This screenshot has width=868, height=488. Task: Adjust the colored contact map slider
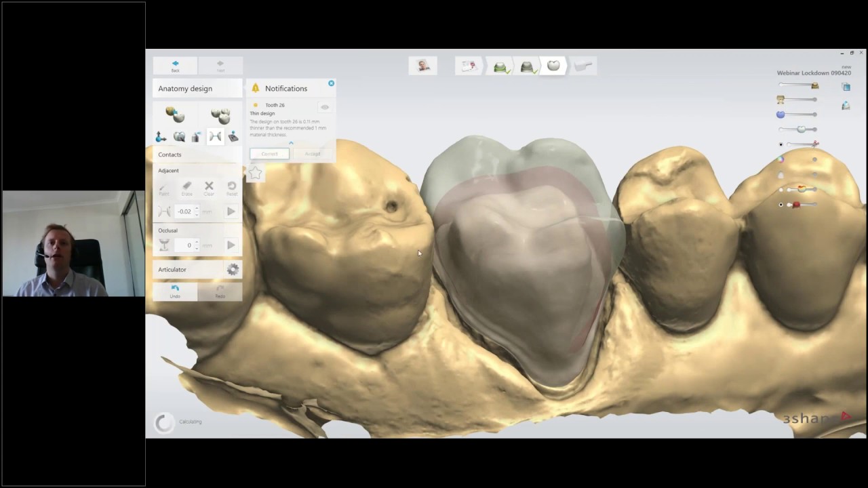(803, 189)
